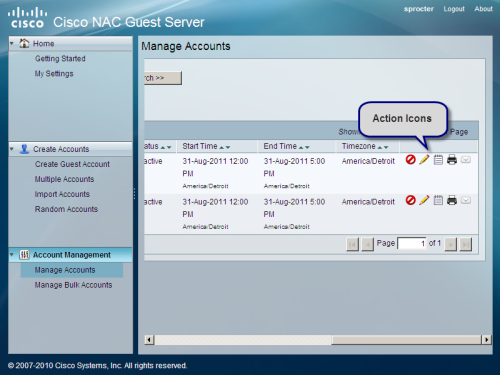Click second row Timezone cell America/Detroit
500x375 pixels.
368,202
